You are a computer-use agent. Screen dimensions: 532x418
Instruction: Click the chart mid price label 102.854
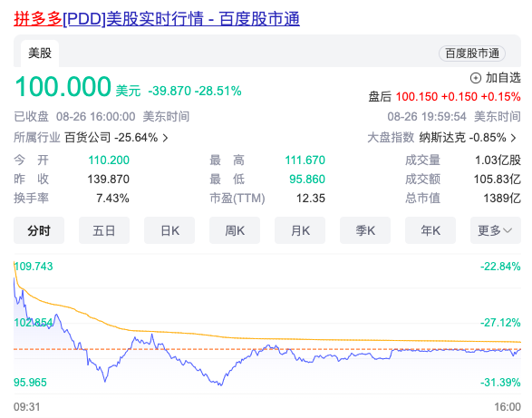coord(34,322)
